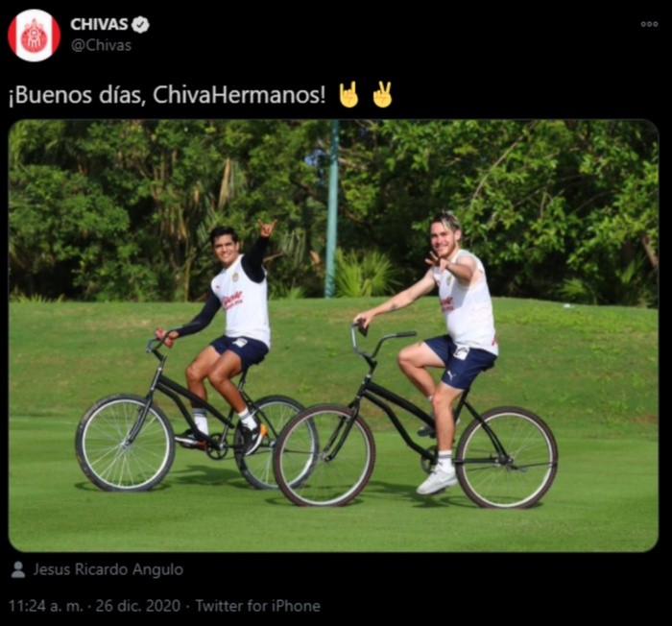
Task: Click the front bicycle wheel on left
Action: 125,443
